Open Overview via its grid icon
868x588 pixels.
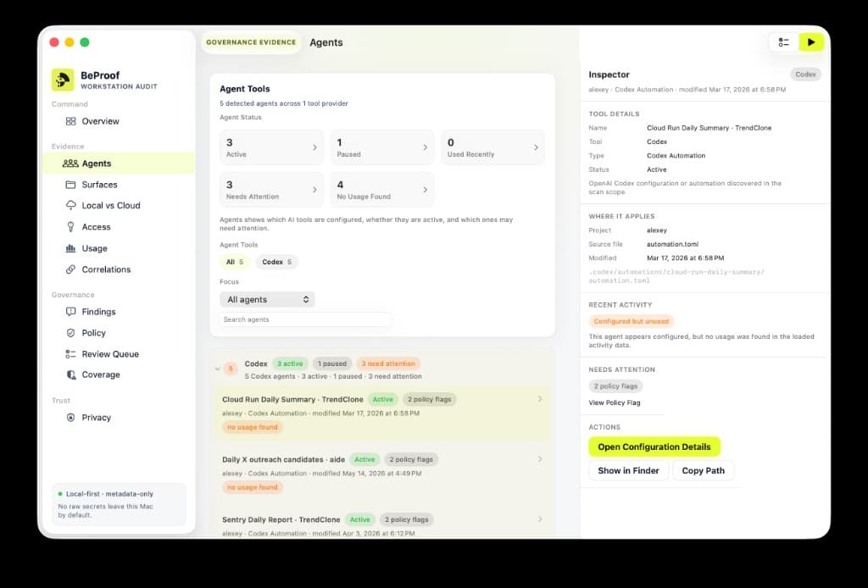click(70, 121)
